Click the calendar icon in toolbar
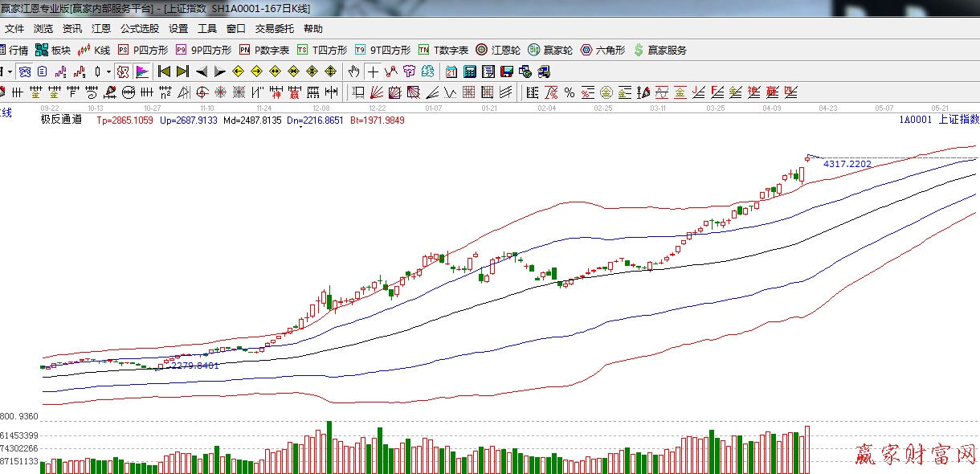Image resolution: width=980 pixels, height=474 pixels. tap(451, 72)
